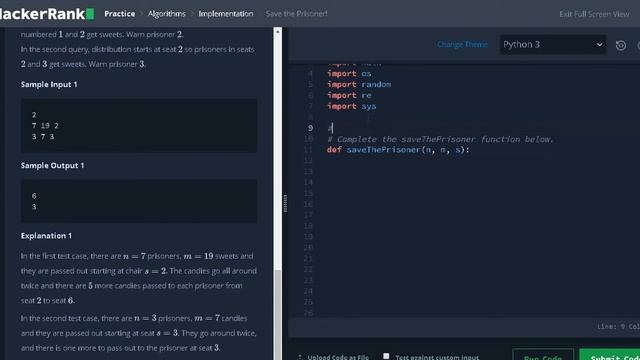Click the Sample Input 1 code box
This screenshot has height=360, width=640.
pos(139,126)
